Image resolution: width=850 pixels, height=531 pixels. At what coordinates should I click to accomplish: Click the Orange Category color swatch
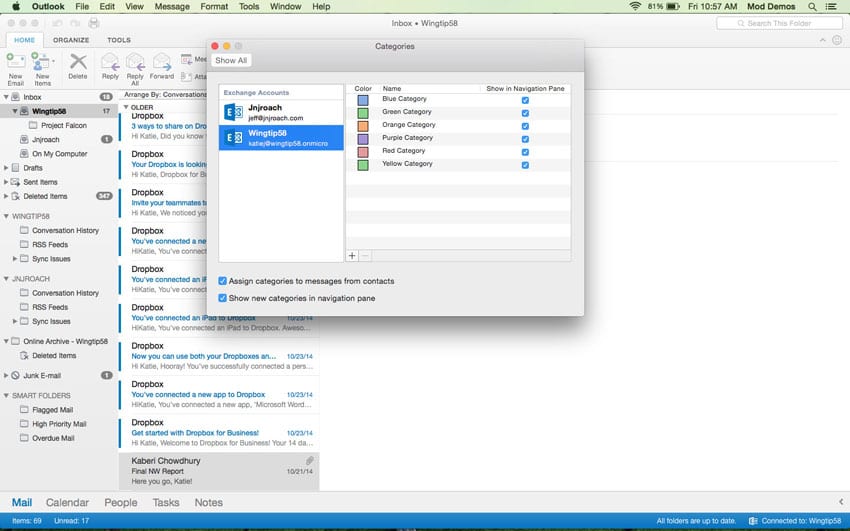363,126
